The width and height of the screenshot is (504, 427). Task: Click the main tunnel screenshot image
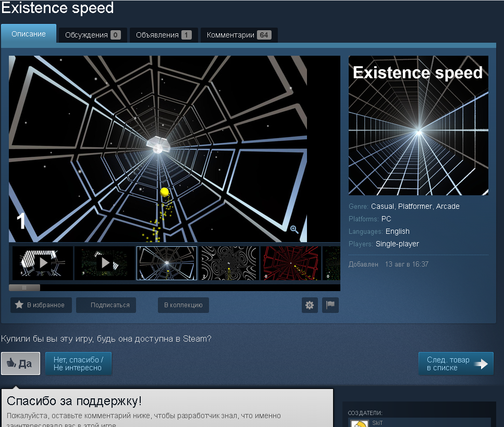[x=158, y=148]
